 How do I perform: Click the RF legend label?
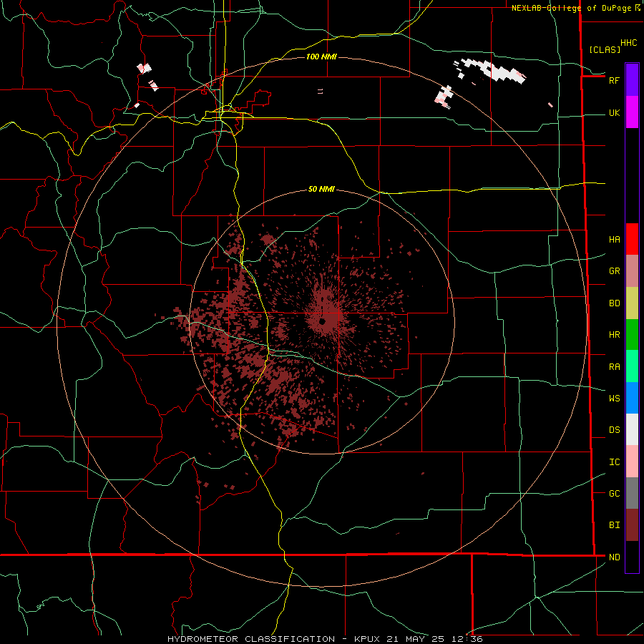(614, 80)
